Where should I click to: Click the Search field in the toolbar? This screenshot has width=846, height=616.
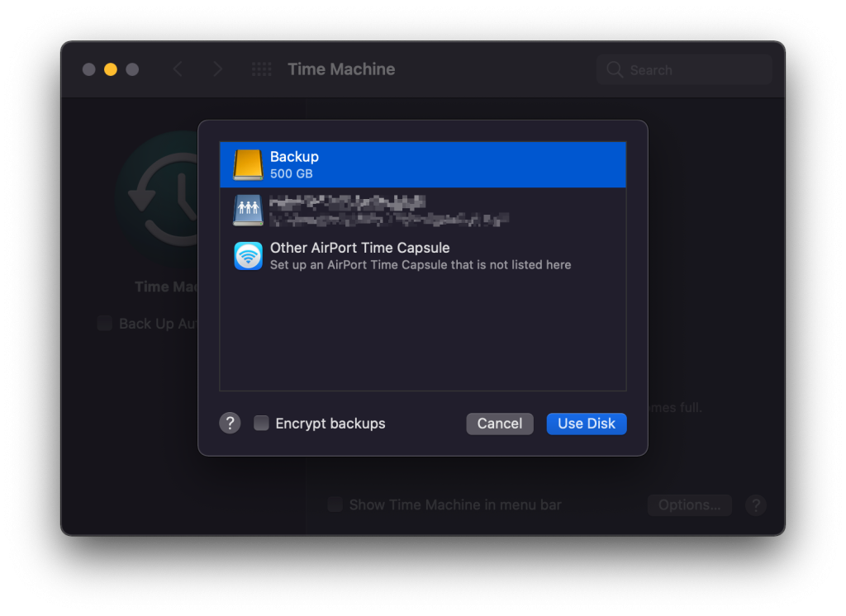pos(684,69)
